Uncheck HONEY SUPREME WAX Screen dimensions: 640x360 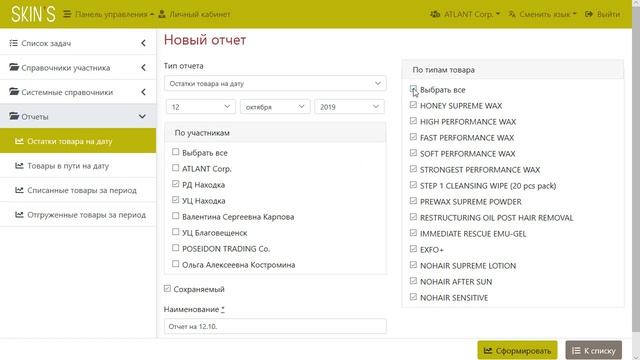click(x=413, y=105)
